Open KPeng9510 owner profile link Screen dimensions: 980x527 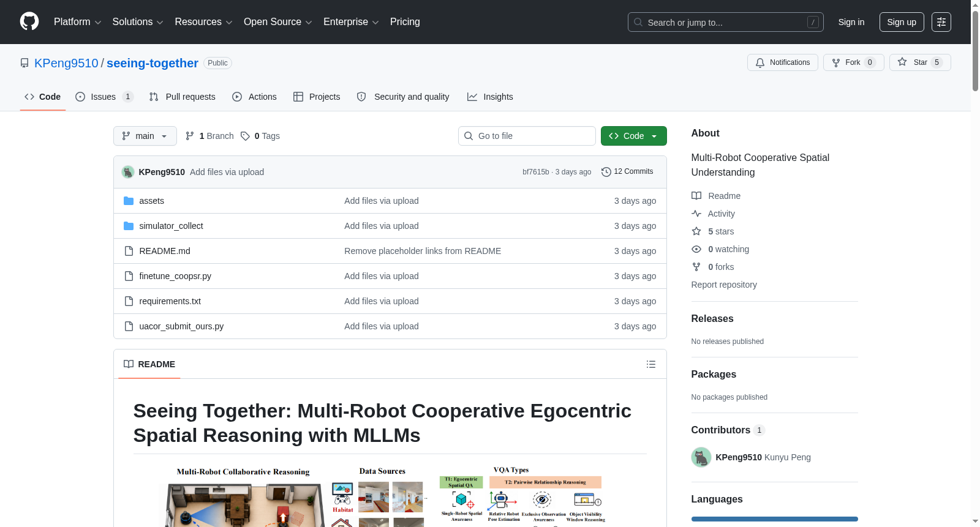tap(66, 63)
